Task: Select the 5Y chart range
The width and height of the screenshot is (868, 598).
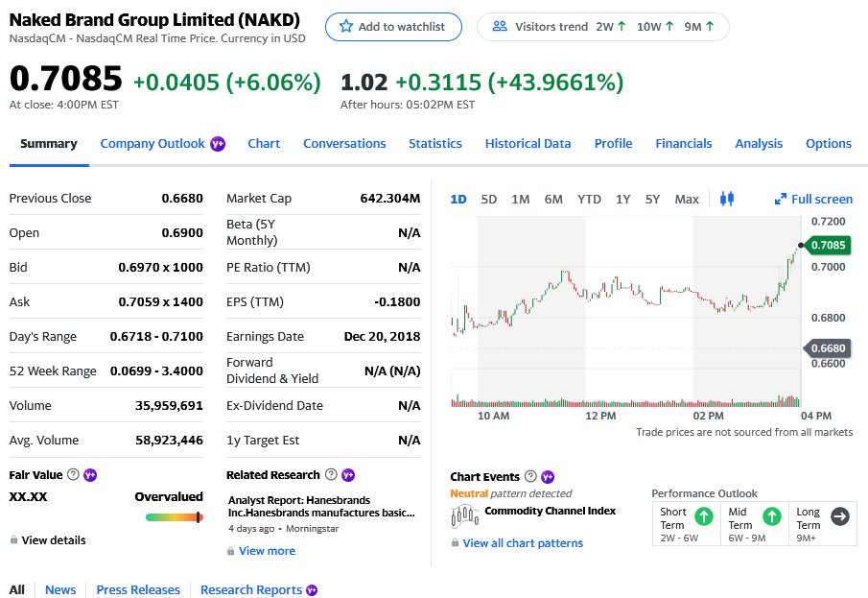Action: (x=652, y=199)
